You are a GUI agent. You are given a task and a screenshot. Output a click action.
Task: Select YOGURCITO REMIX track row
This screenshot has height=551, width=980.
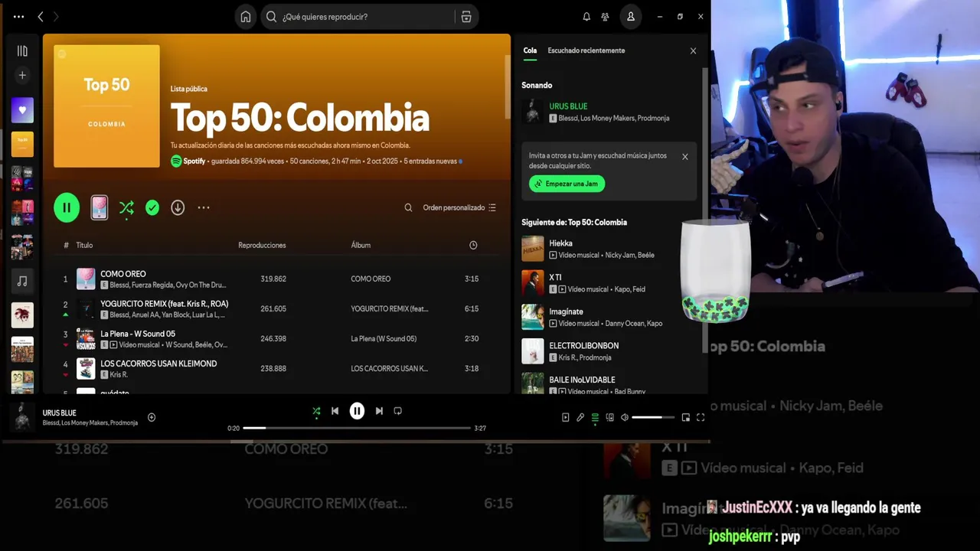[x=276, y=309]
